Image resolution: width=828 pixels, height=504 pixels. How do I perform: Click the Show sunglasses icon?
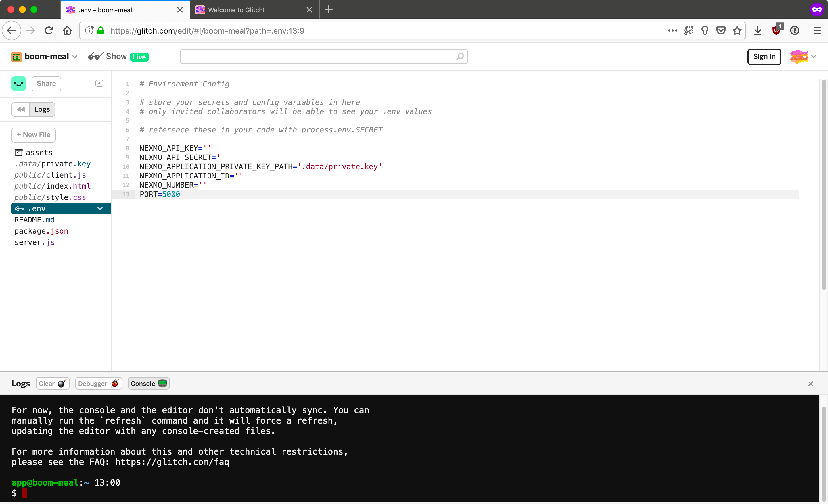point(95,56)
